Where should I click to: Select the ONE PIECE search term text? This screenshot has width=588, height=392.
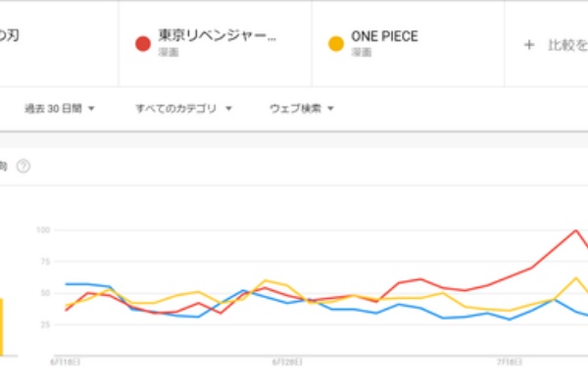[384, 37]
